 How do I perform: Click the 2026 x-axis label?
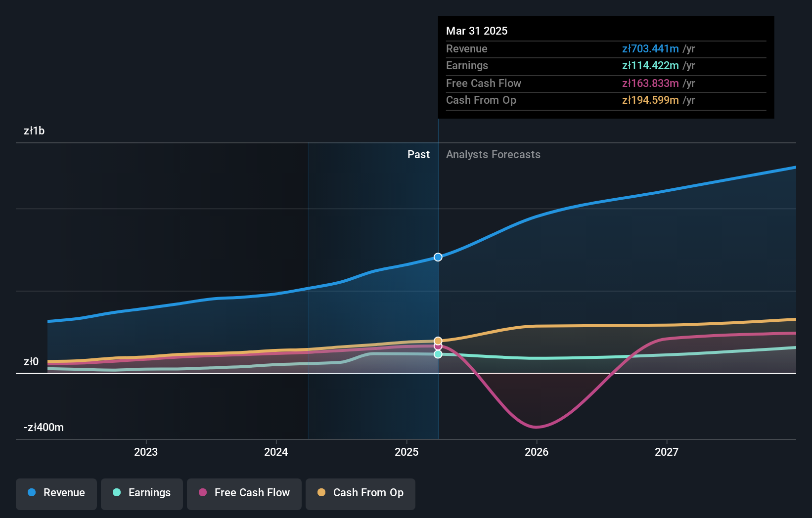tap(537, 452)
